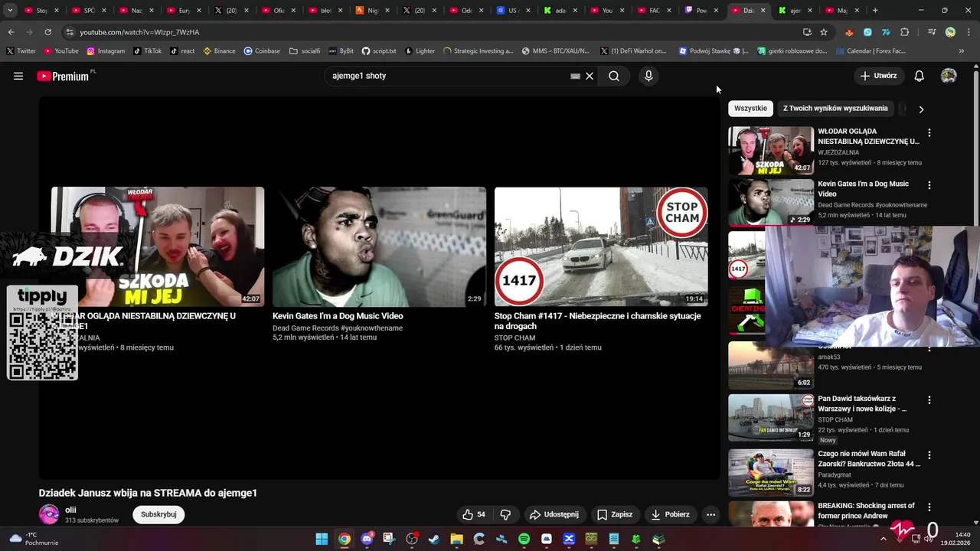
Task: View site information icon in address bar
Action: click(x=70, y=32)
